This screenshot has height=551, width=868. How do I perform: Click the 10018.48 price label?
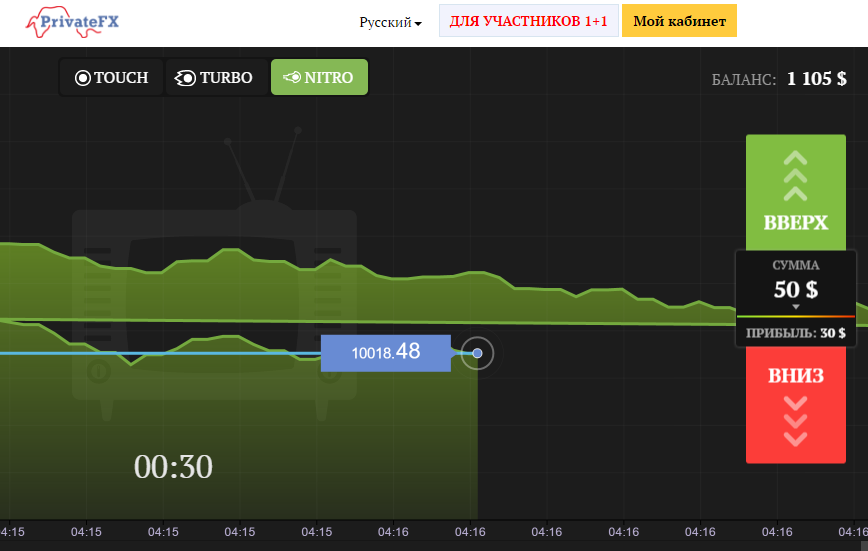point(386,353)
